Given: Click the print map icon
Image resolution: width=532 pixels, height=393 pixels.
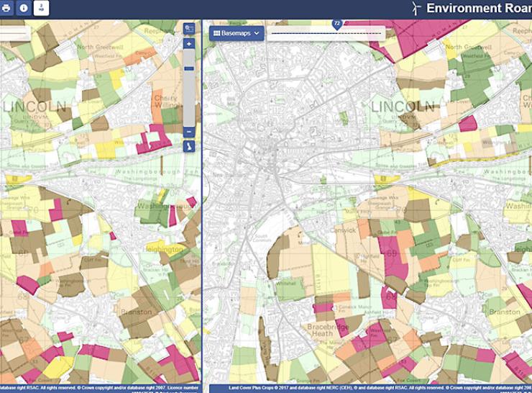Looking at the screenshot, I should (x=6, y=8).
